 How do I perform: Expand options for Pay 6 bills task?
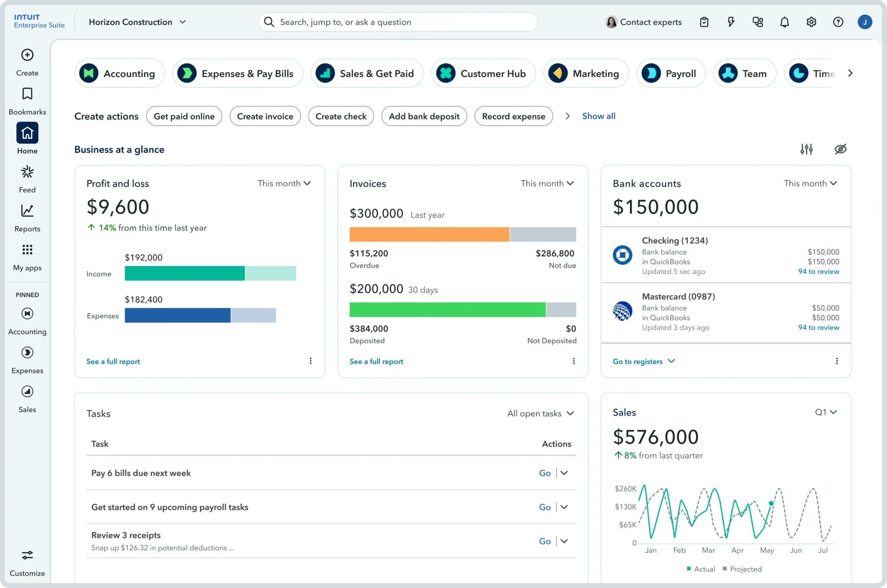(x=564, y=473)
